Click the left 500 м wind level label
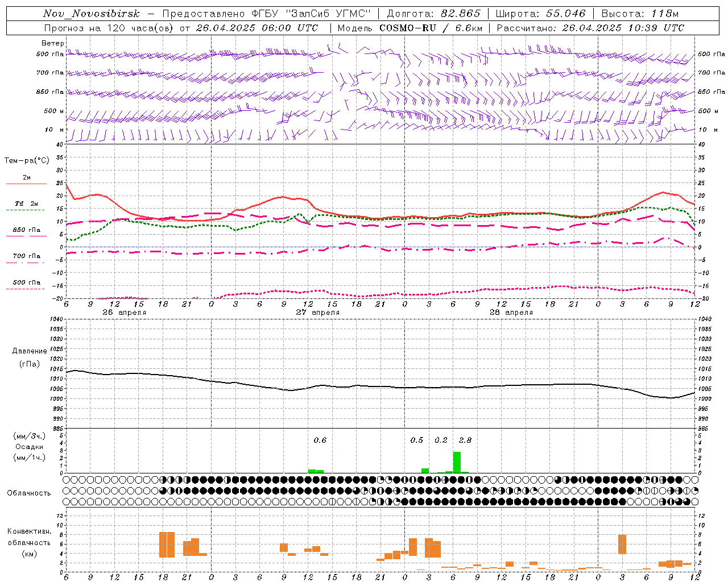 click(54, 111)
